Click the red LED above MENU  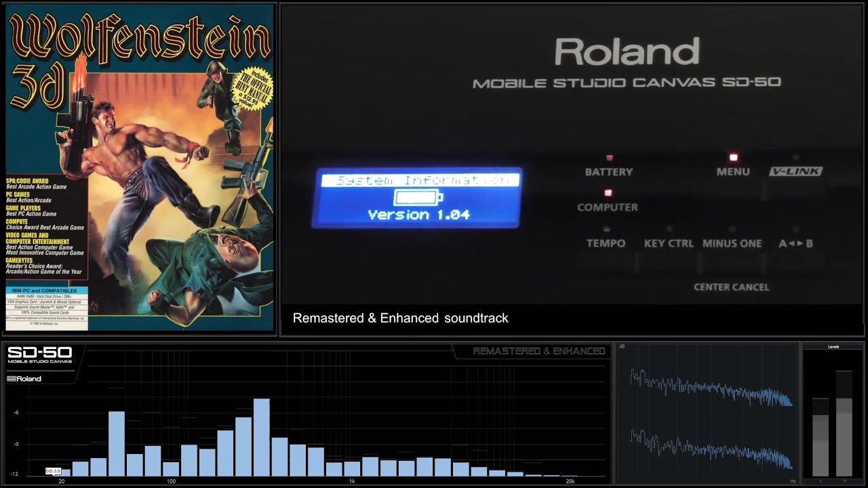733,157
